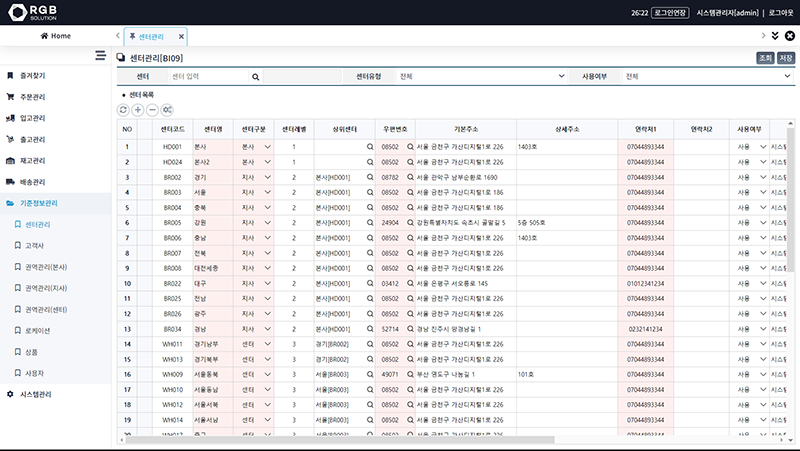The width and height of the screenshot is (800, 451).
Task: Click 우편번호 search icon in row BR022
Action: [410, 284]
